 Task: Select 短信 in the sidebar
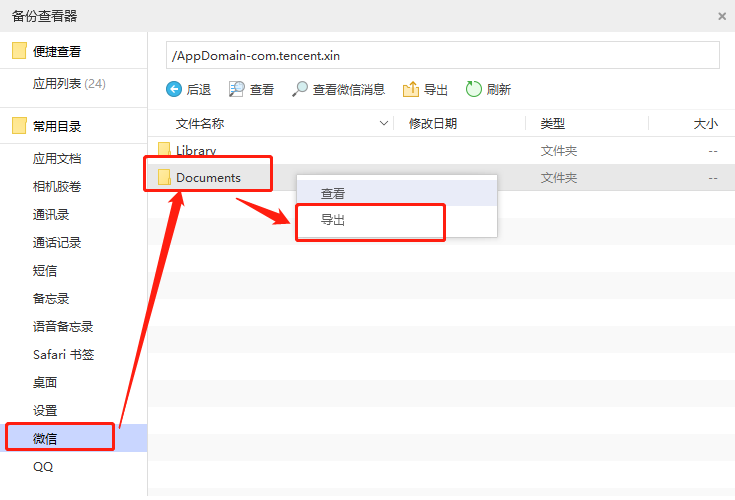(x=45, y=271)
